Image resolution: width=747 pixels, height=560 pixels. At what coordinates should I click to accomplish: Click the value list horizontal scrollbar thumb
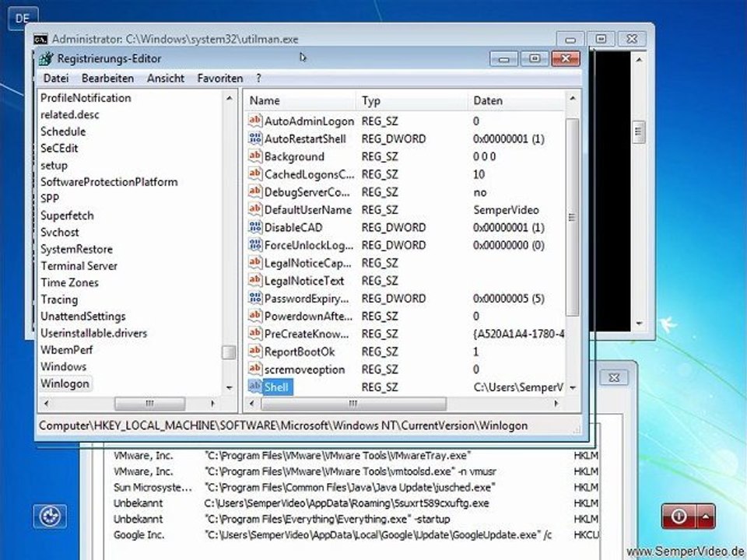tap(353, 404)
